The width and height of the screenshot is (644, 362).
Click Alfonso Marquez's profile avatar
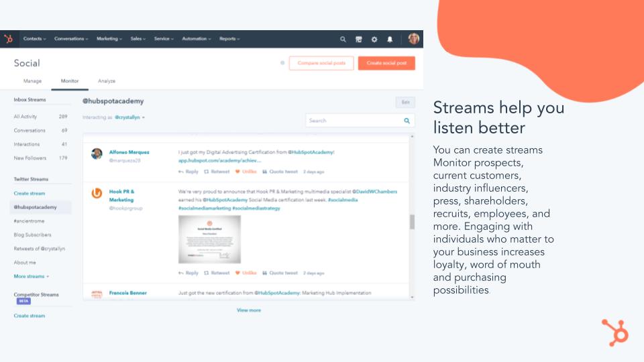coord(97,154)
